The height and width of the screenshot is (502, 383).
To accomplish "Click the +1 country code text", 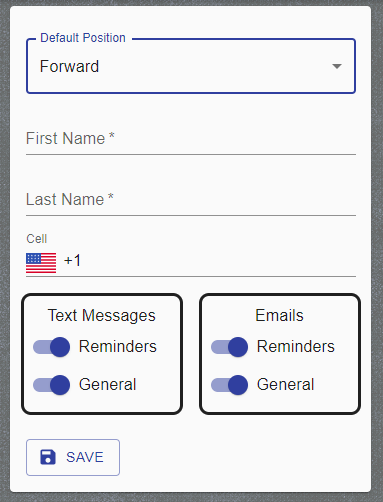I will [x=72, y=261].
